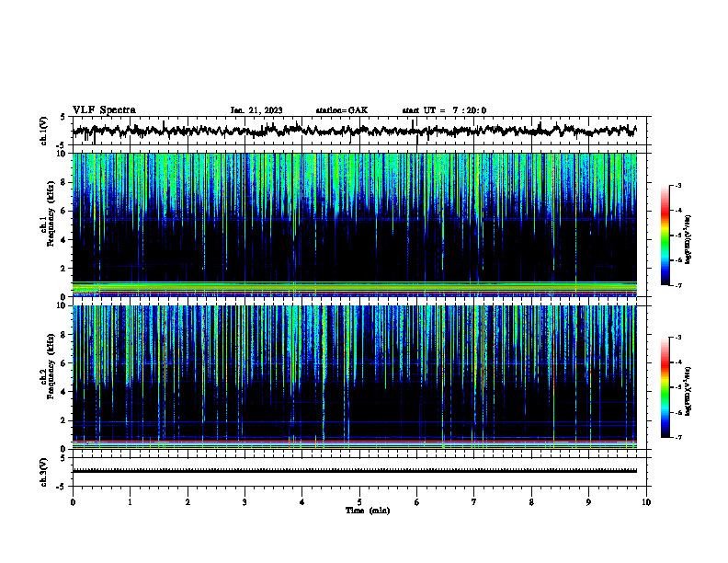The image size is (728, 563).
Task: Click the "start UT = 7:20:0" header text
Action: tap(444, 110)
